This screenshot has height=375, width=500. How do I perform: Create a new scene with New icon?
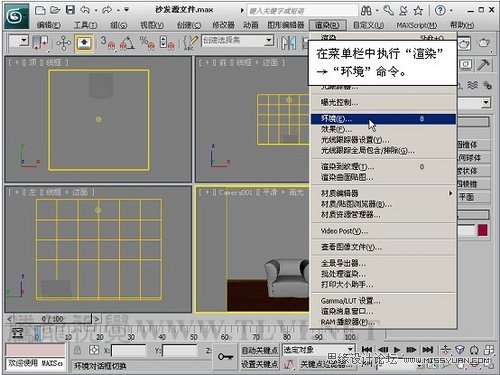(40, 10)
